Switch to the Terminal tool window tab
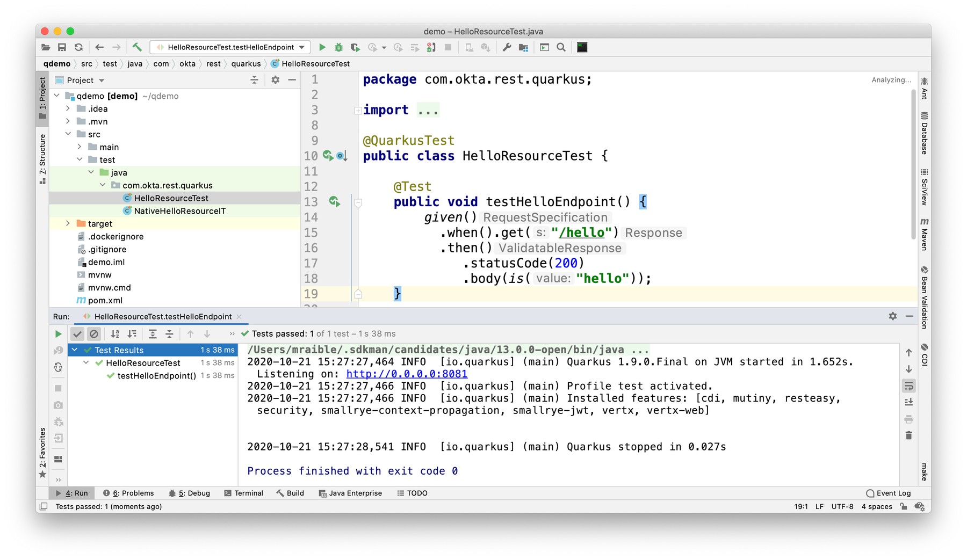 [243, 493]
